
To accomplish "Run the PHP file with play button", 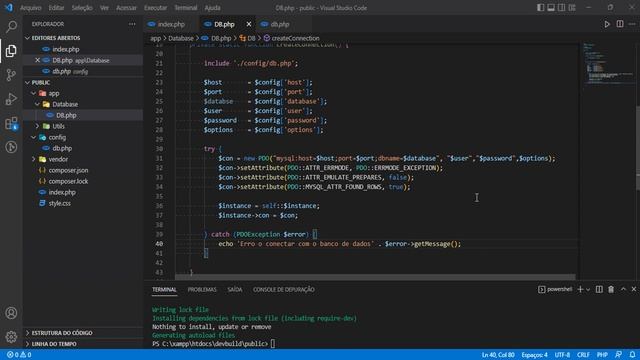I will click(607, 24).
